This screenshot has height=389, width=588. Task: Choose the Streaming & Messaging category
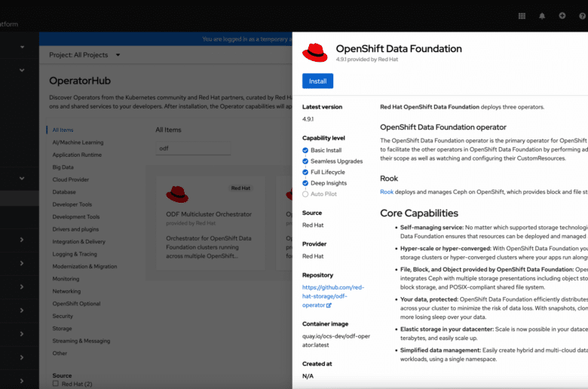[81, 340]
